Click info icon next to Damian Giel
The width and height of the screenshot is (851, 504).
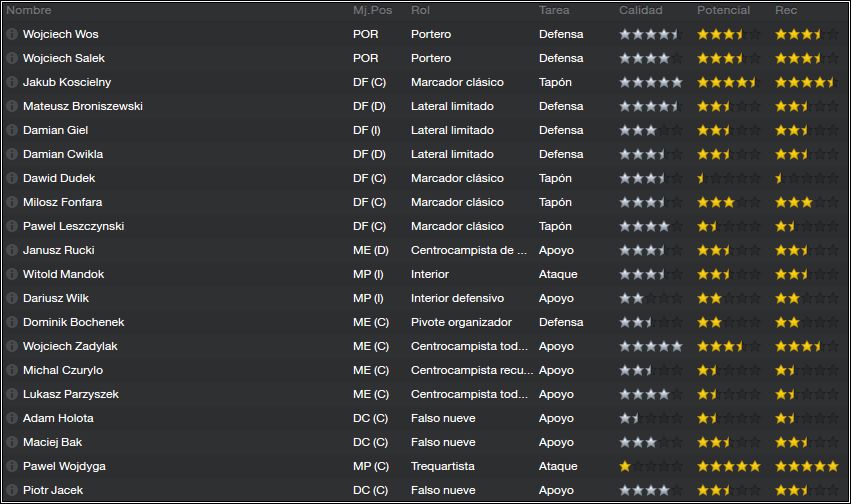click(x=12, y=130)
